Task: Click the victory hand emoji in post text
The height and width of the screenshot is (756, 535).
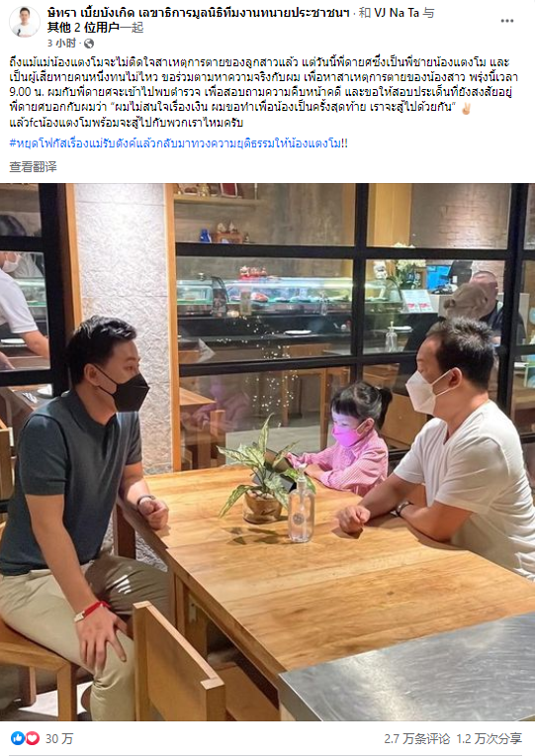Action: [x=466, y=108]
